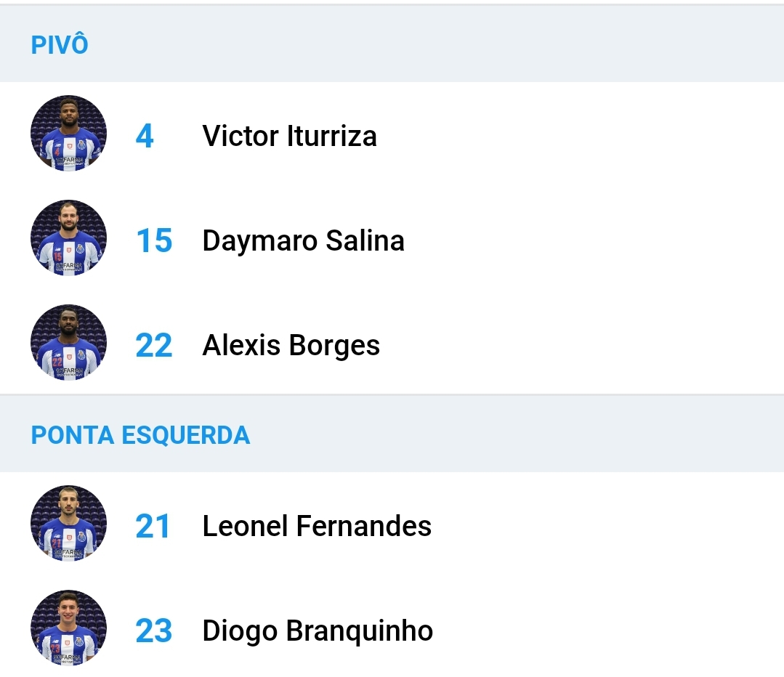This screenshot has width=784, height=677.
Task: Open Victor Iturriza's player photo
Action: tap(68, 134)
